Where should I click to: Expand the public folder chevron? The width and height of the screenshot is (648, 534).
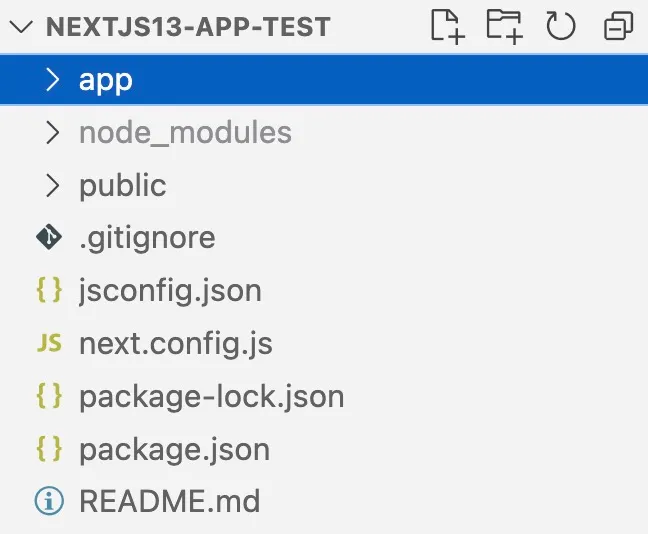pos(52,185)
